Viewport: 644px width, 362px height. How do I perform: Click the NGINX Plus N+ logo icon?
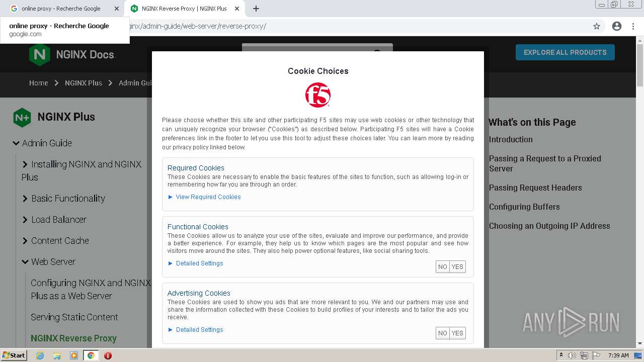(x=22, y=118)
